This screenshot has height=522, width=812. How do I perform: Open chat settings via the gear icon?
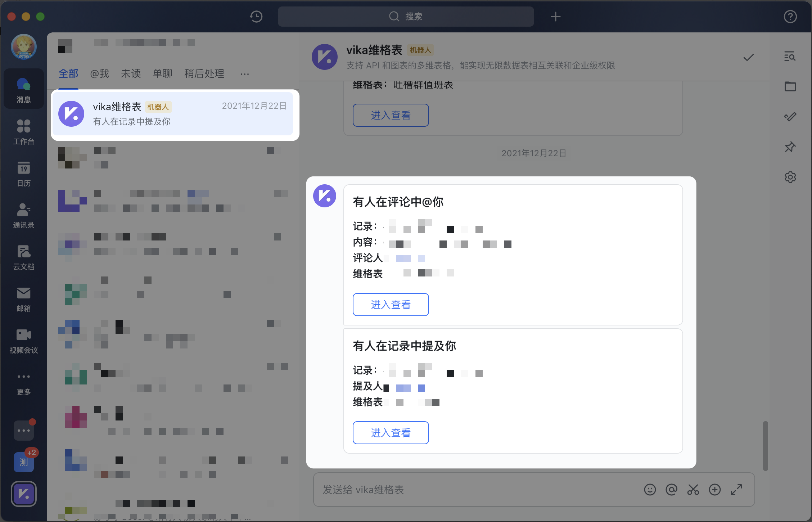[x=790, y=177]
